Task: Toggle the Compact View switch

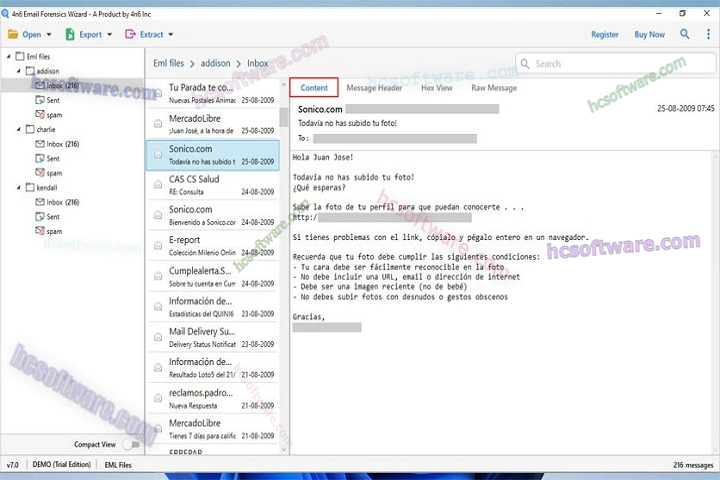Action: [x=131, y=444]
